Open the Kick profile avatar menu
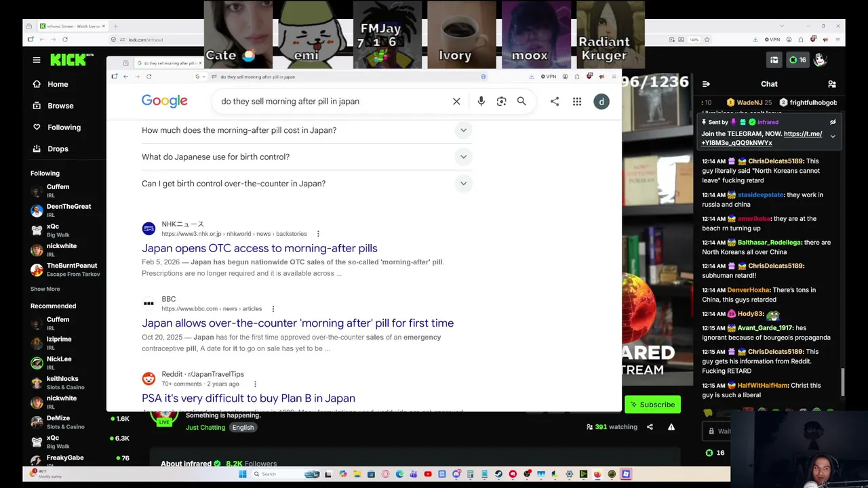The height and width of the screenshot is (488, 868). (820, 60)
